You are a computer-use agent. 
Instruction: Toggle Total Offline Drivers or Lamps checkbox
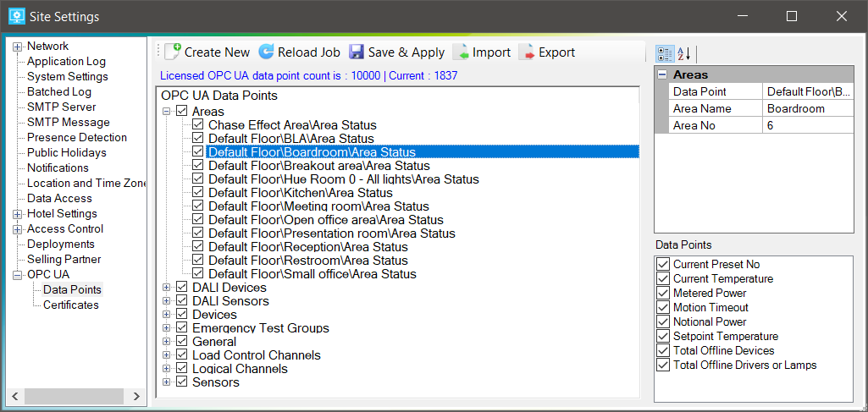pos(662,365)
